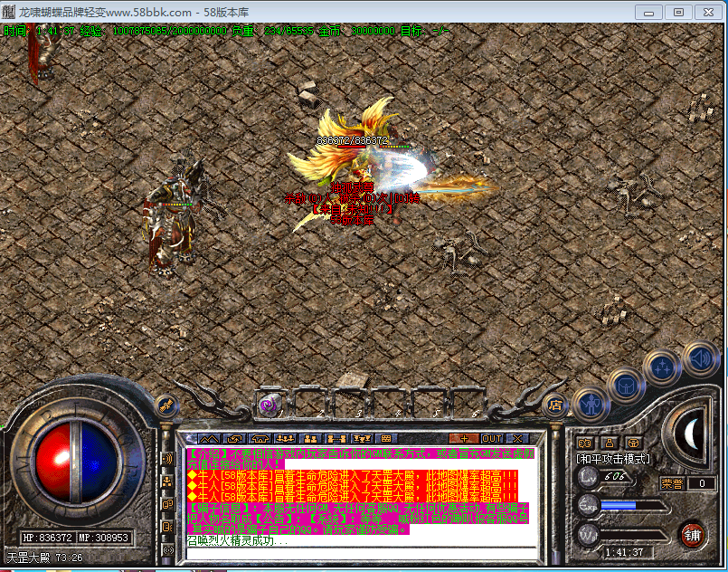Click the 召唤烈火精灵成功 chat line

[237, 541]
